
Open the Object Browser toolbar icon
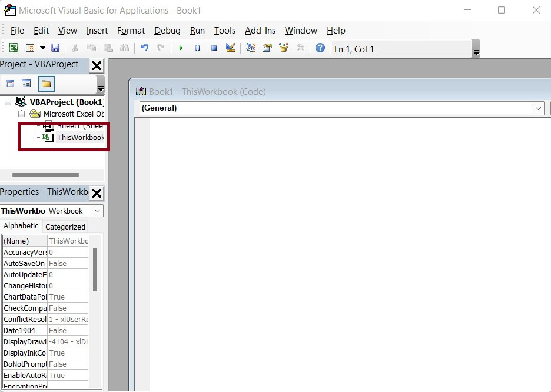[284, 48]
